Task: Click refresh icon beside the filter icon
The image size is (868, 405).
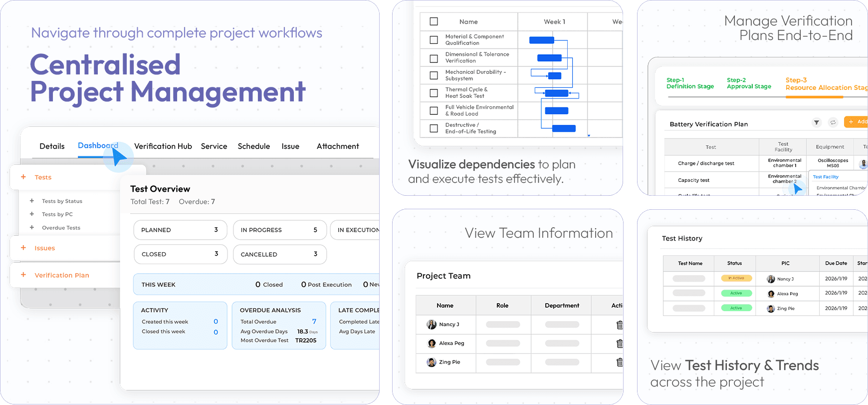Action: tap(833, 122)
